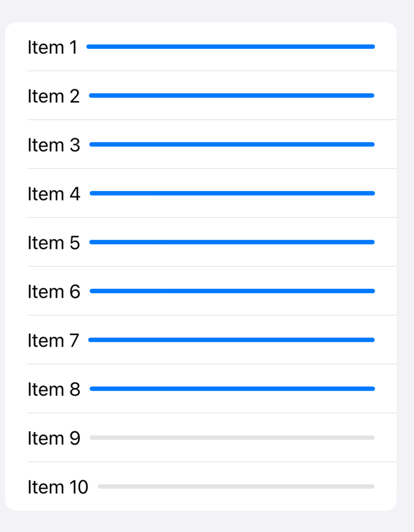Click the Item 2 text label
Image resolution: width=414 pixels, height=532 pixels.
(54, 97)
